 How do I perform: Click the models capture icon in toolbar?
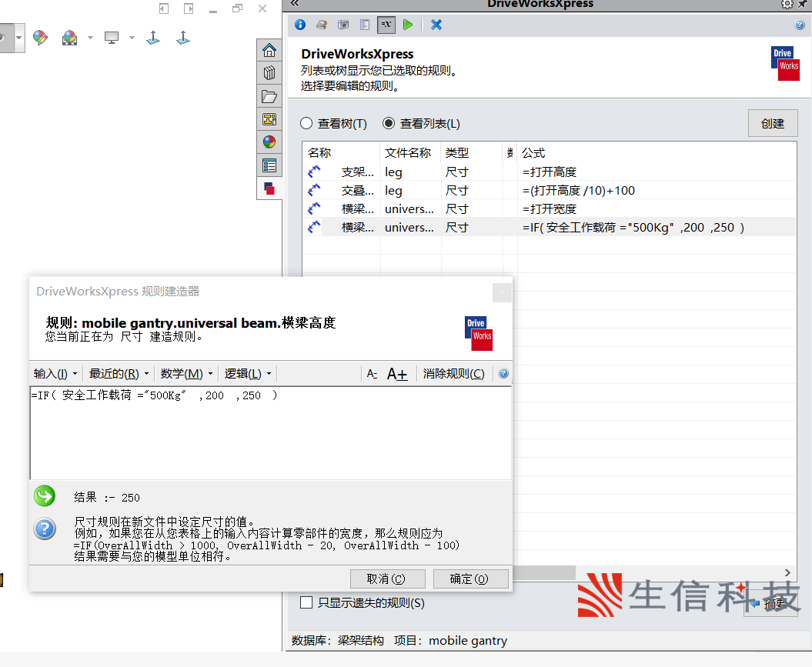[x=322, y=25]
